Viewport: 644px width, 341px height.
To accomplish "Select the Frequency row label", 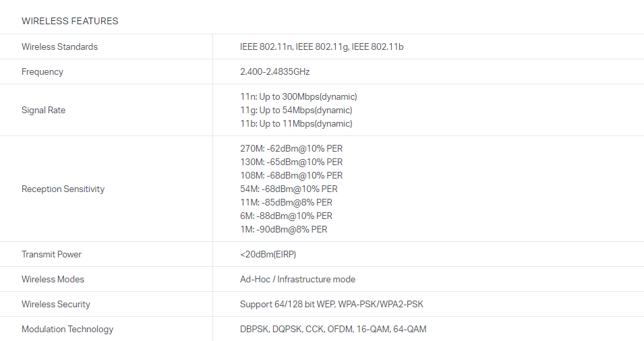I will (x=42, y=71).
